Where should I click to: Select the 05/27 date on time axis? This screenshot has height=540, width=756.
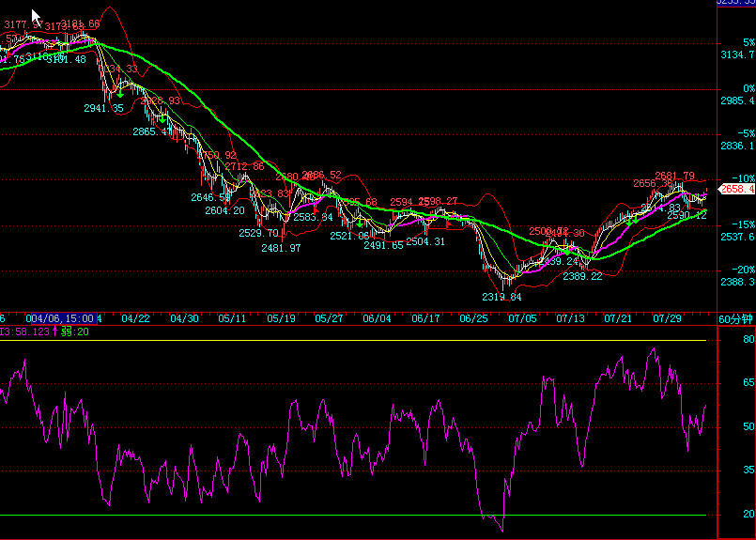tap(329, 318)
